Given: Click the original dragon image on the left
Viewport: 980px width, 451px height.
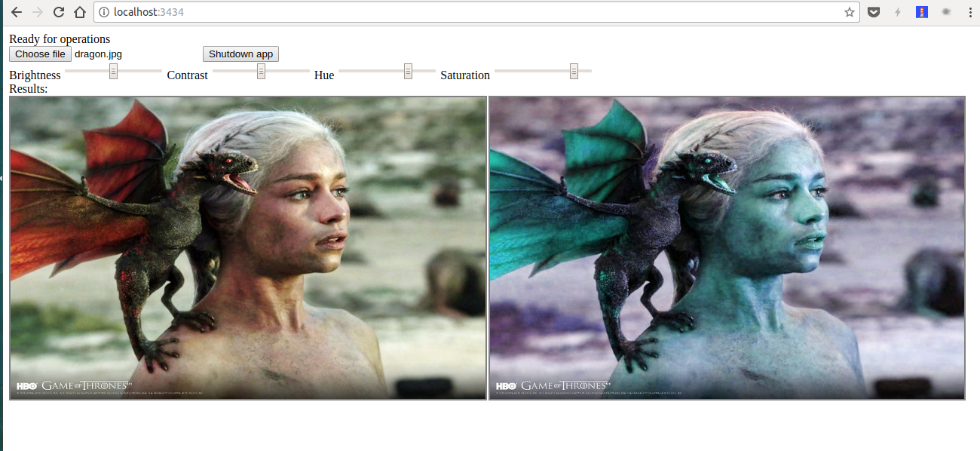Looking at the screenshot, I should 248,248.
